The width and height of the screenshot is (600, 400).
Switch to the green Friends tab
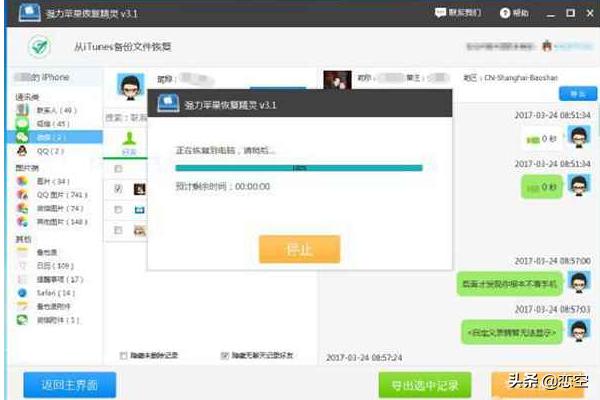click(x=129, y=143)
